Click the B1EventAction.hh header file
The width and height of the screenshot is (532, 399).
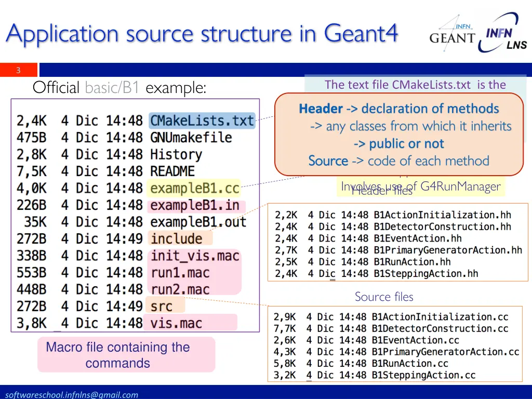(418, 238)
